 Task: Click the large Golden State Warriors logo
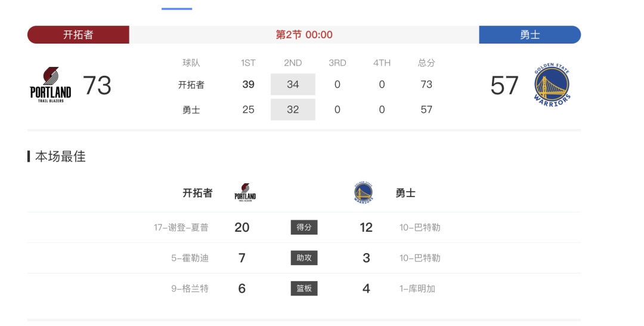pyautogui.click(x=552, y=85)
